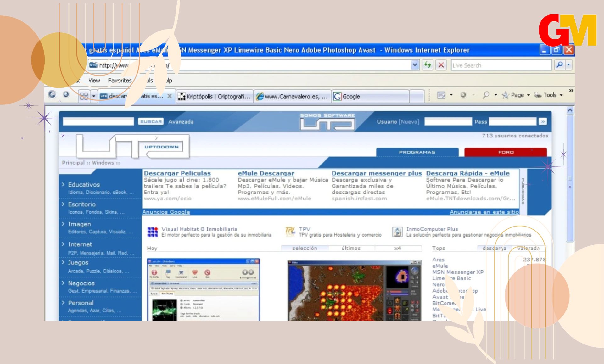Open the Negocios category

81,283
